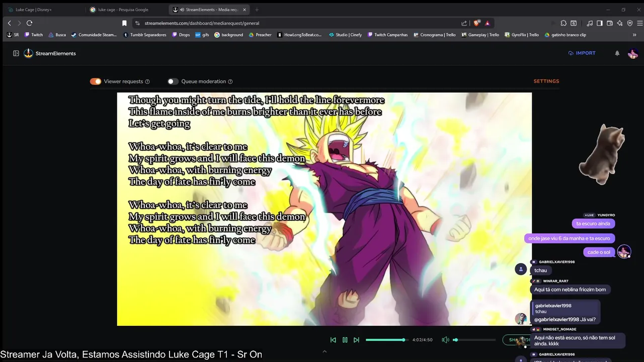Go back in browser history

tap(10, 23)
